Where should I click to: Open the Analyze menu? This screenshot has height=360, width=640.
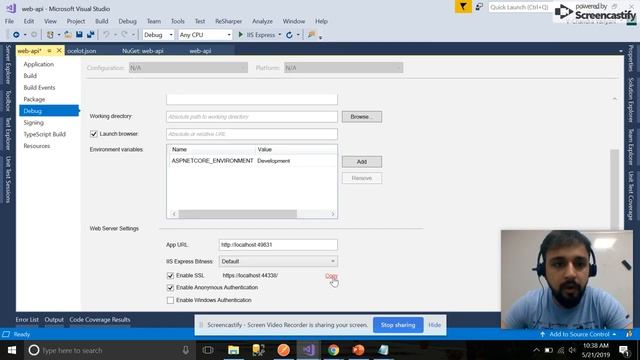tap(262, 21)
